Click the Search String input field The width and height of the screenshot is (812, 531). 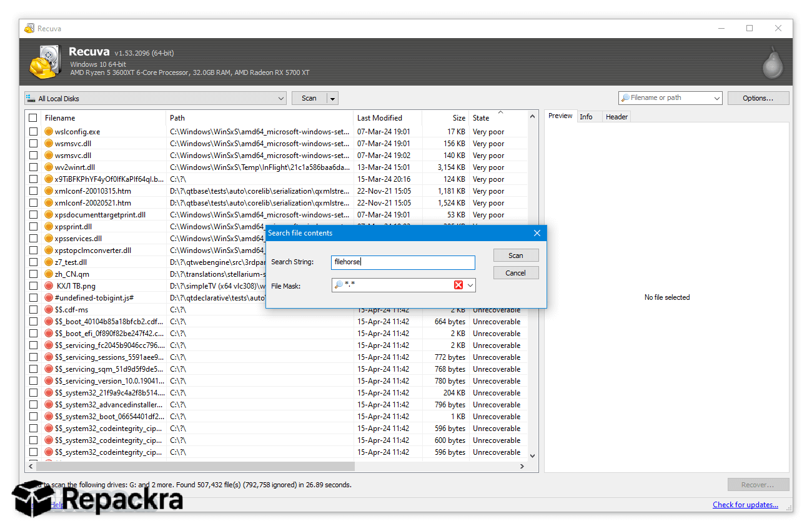[x=403, y=262]
